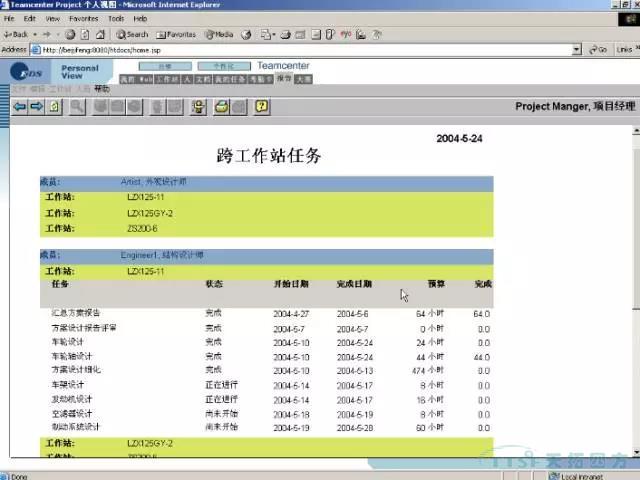Click the Media button in IE toolbar
Image resolution: width=640 pixels, height=480 pixels.
pyautogui.click(x=219, y=34)
